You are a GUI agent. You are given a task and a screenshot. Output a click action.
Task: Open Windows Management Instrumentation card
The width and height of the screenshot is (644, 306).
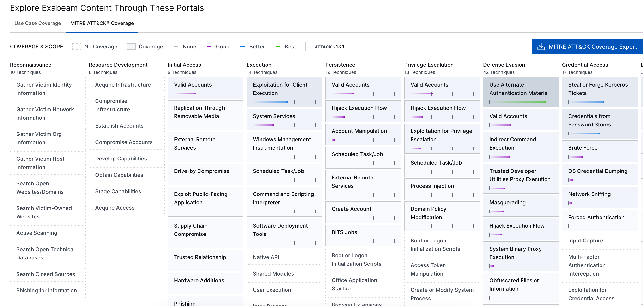coord(285,147)
